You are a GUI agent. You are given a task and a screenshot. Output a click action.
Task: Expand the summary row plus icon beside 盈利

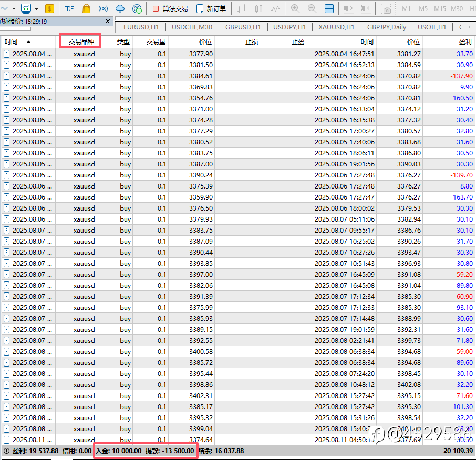[6, 451]
